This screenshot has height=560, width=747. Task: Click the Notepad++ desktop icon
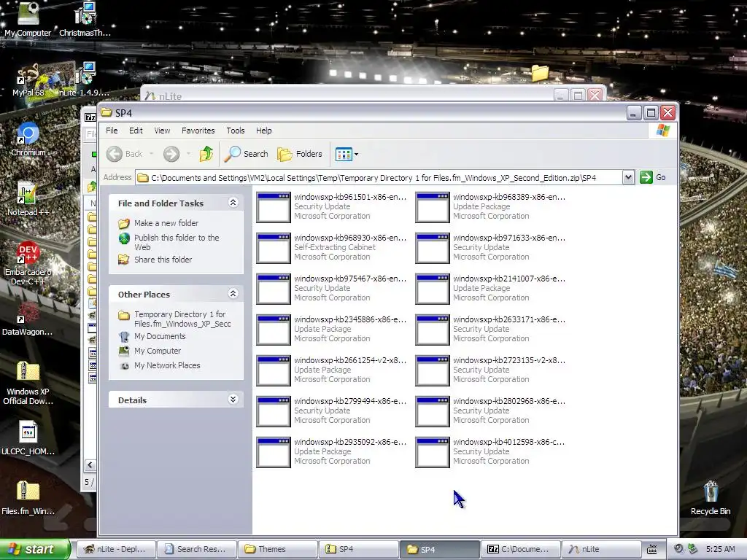coord(28,198)
